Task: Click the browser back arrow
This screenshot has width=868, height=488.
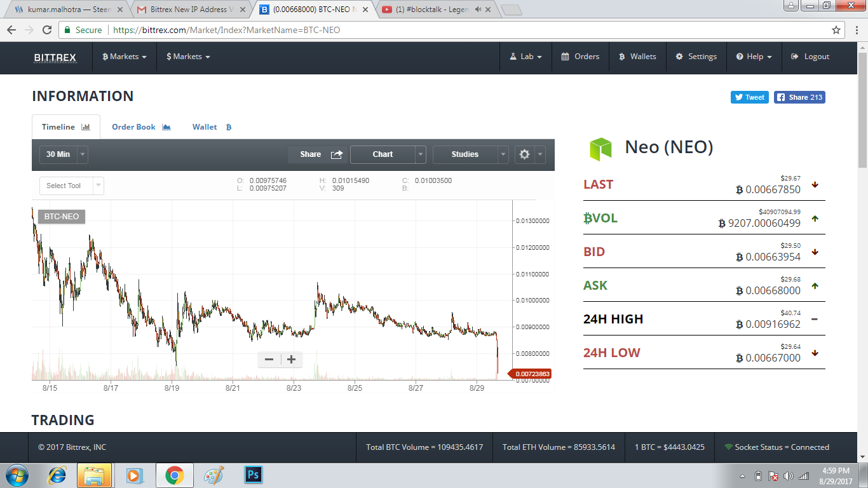Action: coord(11,30)
